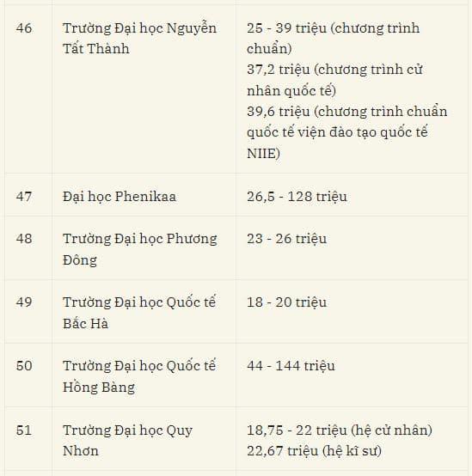472x476 pixels.
Task: Click the 25 - 39 triệu tuition text
Action: tap(334, 39)
